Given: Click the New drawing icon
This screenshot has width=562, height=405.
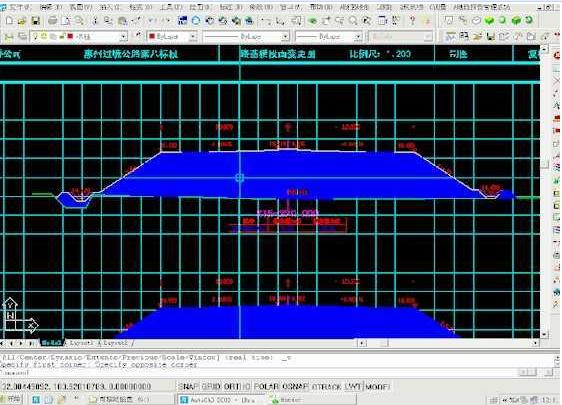Looking at the screenshot, I should [x=9, y=21].
